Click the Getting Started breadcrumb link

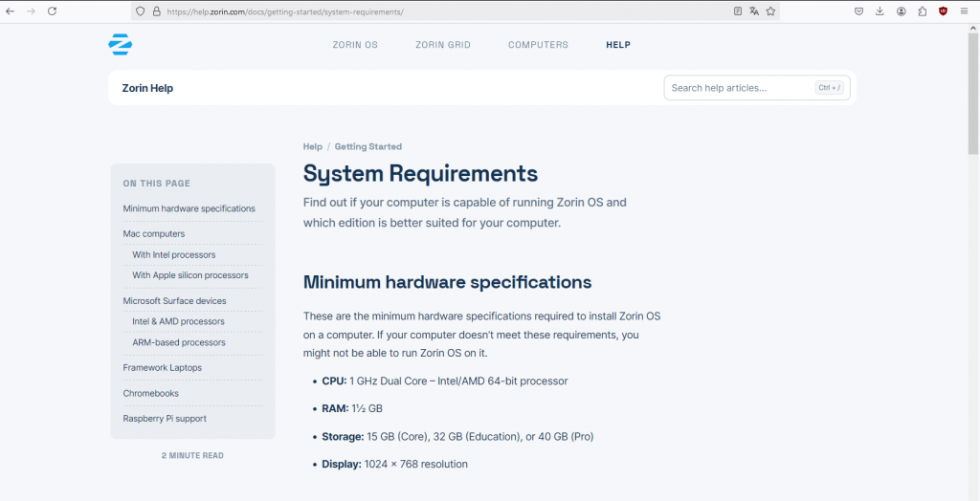pyautogui.click(x=367, y=147)
